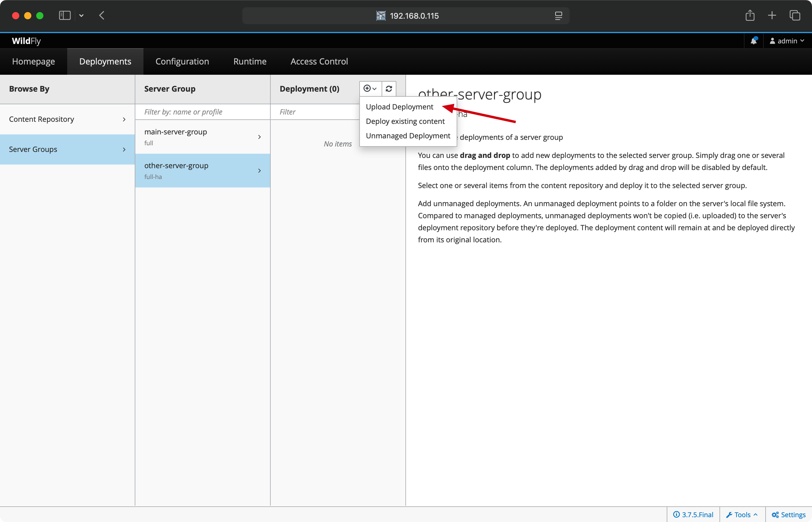
Task: Select Server Groups in Browse By
Action: coord(68,149)
